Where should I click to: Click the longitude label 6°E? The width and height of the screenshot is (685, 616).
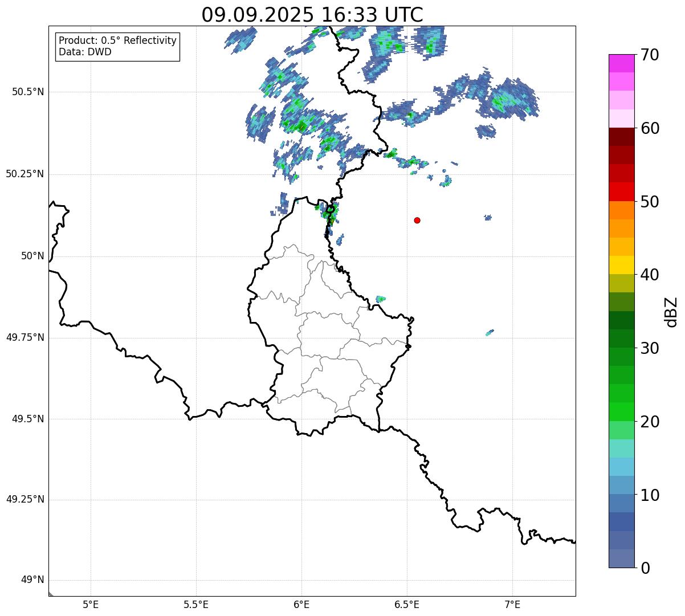click(301, 605)
